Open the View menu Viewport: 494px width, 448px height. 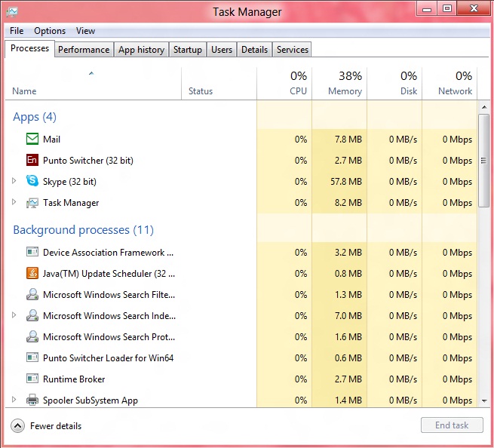click(x=85, y=31)
